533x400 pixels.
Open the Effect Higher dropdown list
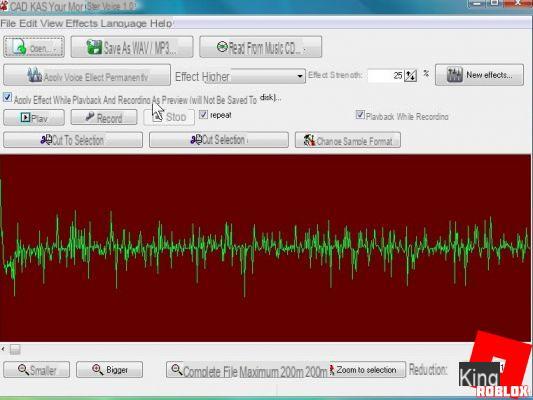pyautogui.click(x=299, y=76)
